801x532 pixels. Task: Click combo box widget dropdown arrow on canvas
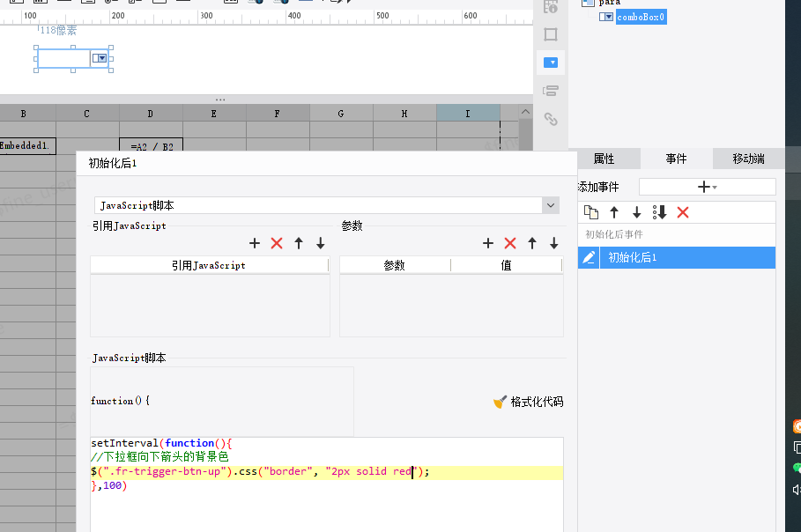[100, 58]
